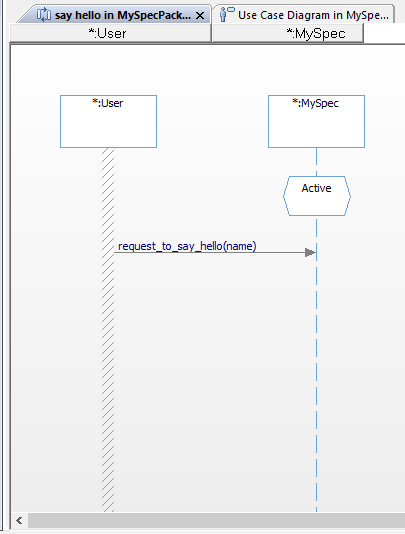Select the *:MySpec lifeline box in diagram
Viewport: 405px width, 534px height.
(x=316, y=122)
